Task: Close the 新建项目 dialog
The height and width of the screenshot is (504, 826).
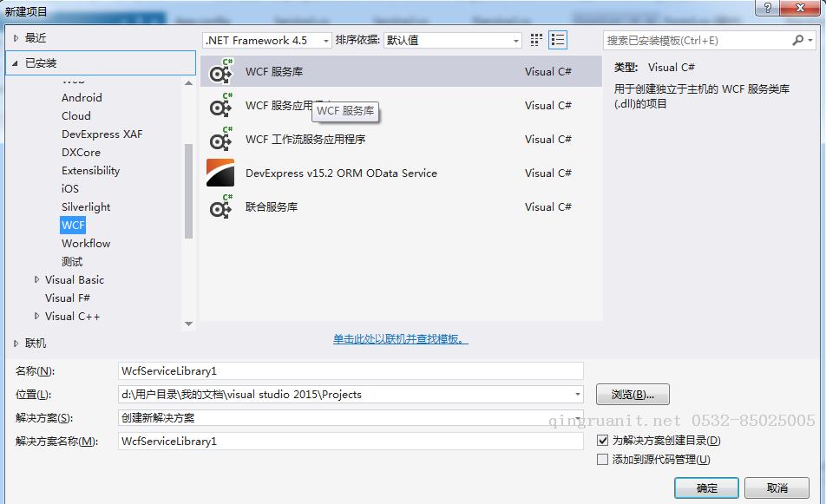Action: [x=800, y=8]
